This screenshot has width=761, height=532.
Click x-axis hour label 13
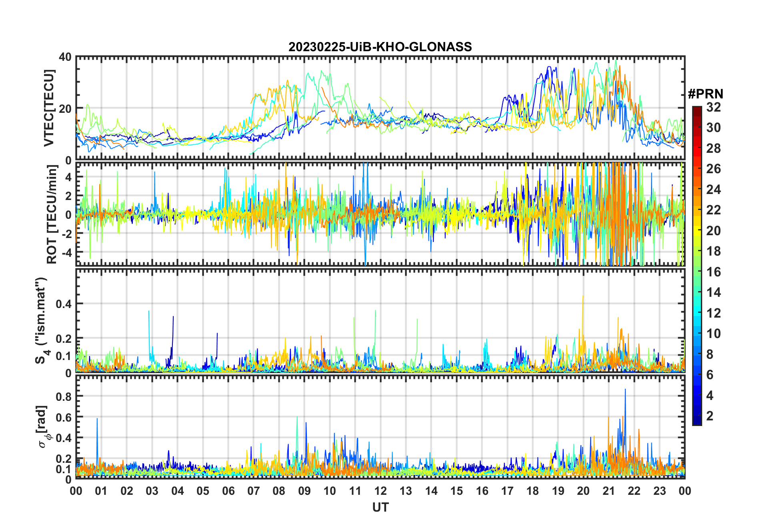point(406,491)
